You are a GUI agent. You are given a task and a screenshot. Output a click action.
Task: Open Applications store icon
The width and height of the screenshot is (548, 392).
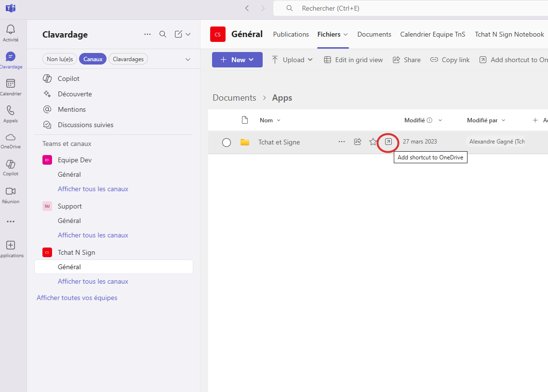tap(11, 249)
